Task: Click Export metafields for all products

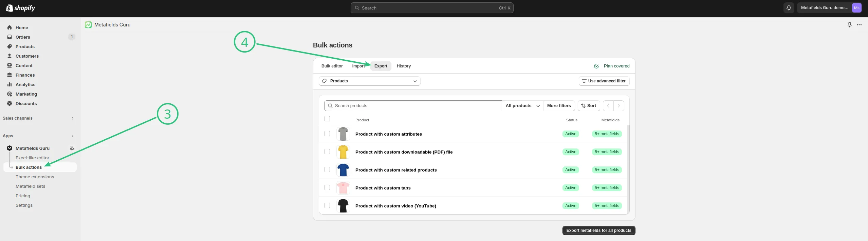Action: [x=598, y=230]
